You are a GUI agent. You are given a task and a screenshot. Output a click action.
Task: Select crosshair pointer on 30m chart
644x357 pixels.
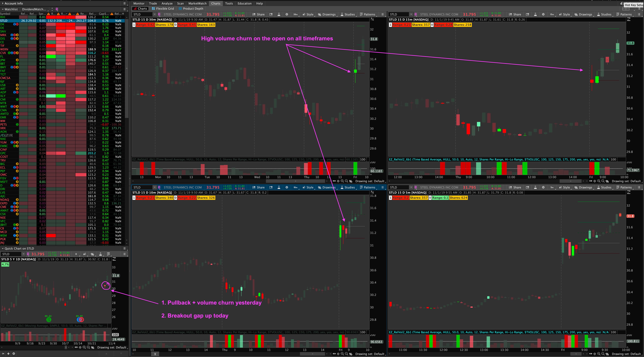click(x=338, y=181)
